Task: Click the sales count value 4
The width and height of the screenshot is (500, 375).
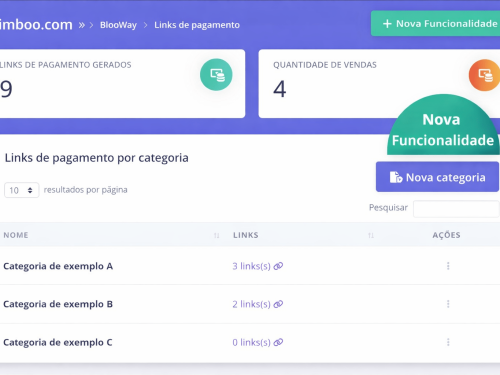Action: (280, 89)
